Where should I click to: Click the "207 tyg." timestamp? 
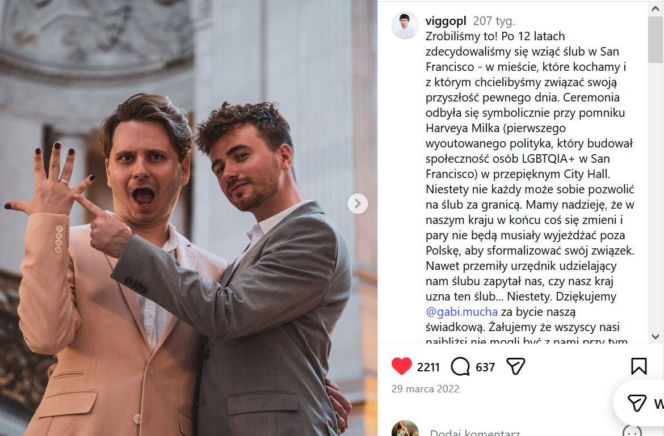494,21
